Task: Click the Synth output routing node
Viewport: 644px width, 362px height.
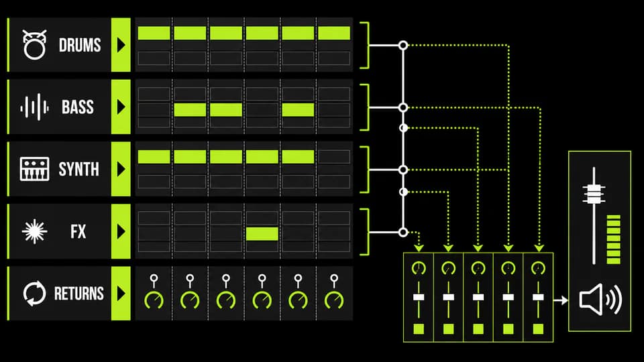Action: 403,170
